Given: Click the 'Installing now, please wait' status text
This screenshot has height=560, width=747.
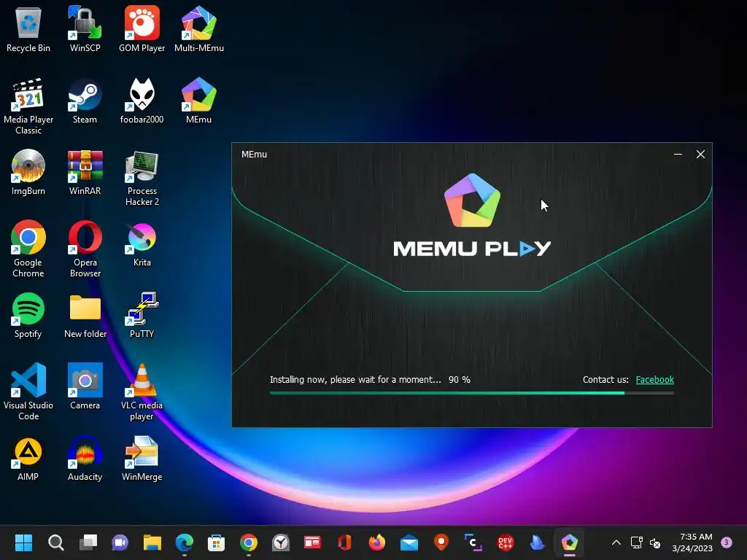Looking at the screenshot, I should coord(355,379).
